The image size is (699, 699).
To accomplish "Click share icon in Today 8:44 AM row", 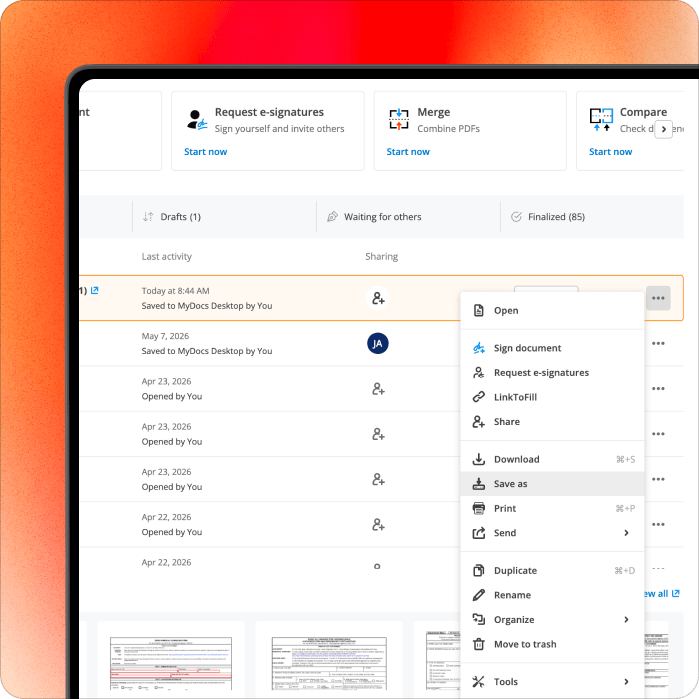I will 378,298.
